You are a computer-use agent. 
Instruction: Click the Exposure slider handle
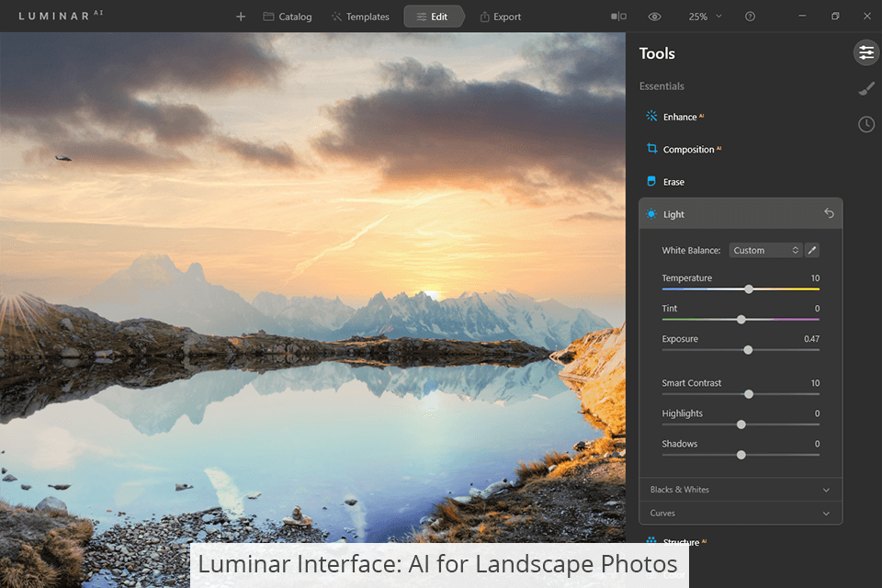(x=748, y=350)
